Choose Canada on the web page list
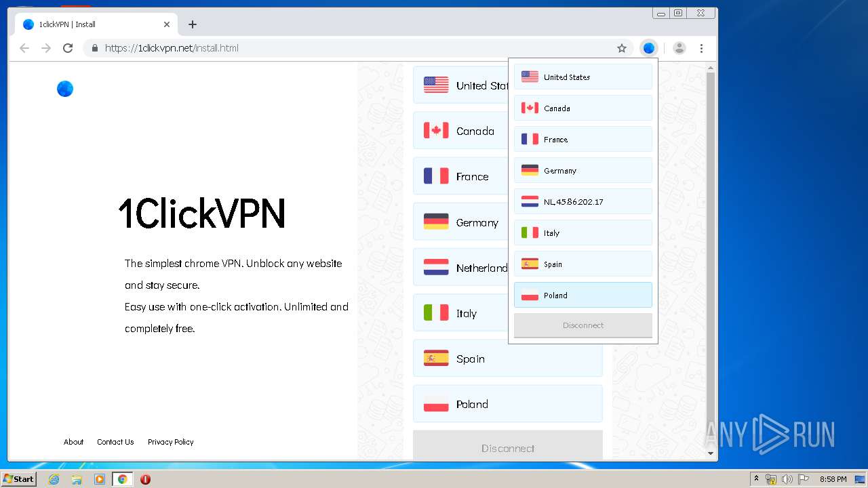The height and width of the screenshot is (488, 868). click(460, 131)
